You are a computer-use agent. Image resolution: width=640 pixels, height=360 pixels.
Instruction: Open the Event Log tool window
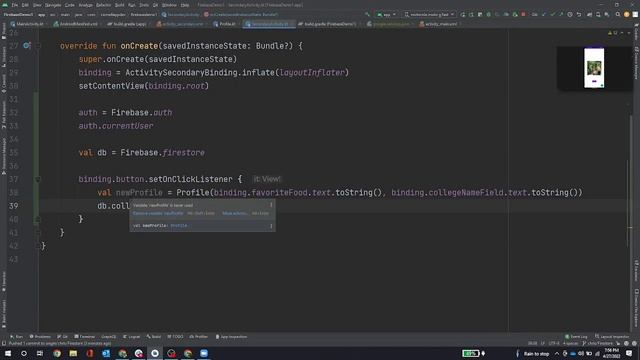coord(576,337)
